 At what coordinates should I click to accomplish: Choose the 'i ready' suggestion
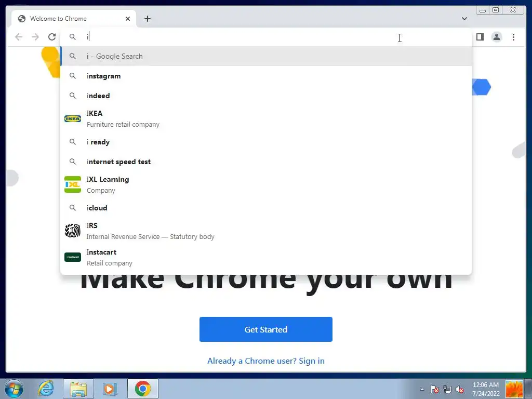(x=266, y=142)
